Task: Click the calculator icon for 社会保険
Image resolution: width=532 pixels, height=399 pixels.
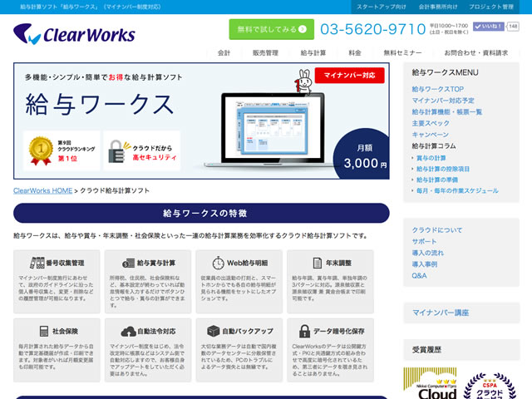Action: [x=44, y=331]
